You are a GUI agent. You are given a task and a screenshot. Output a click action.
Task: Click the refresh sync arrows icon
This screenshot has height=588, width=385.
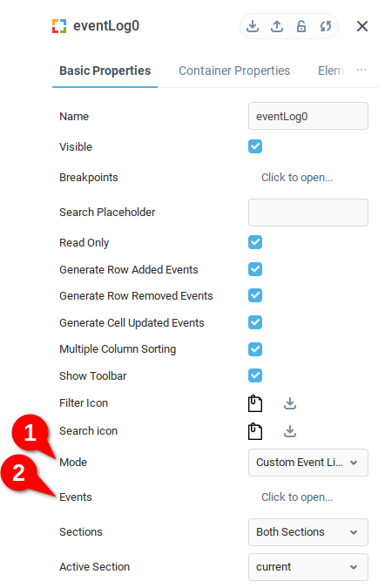click(x=326, y=26)
